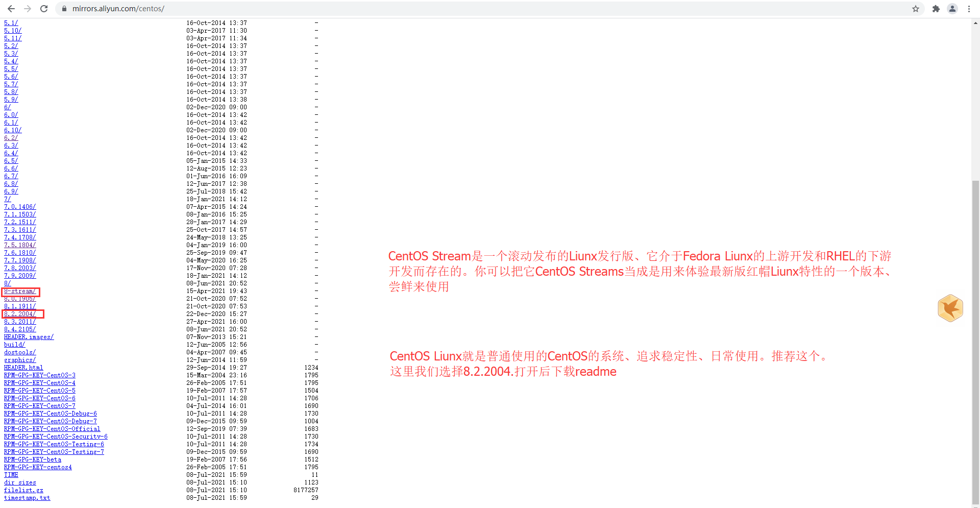The height and width of the screenshot is (508, 980).
Task: Open timestamp.txt file
Action: tap(27, 498)
